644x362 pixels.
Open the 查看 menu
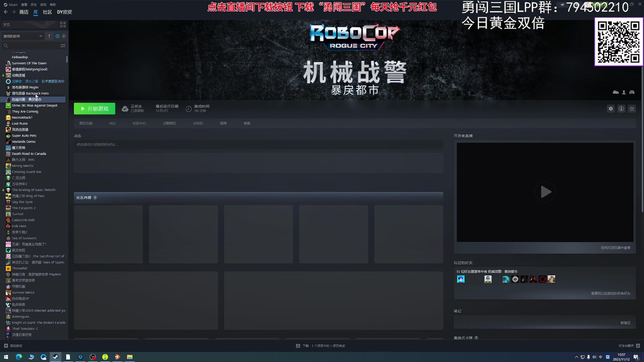tap(24, 5)
